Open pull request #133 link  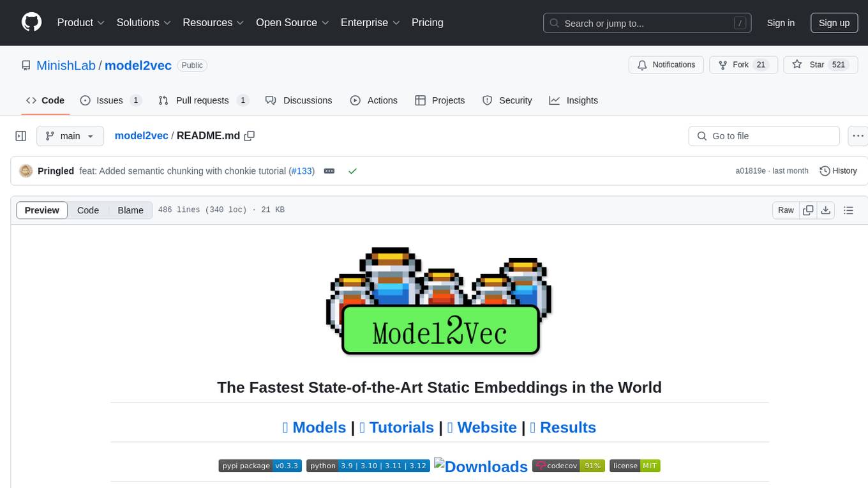301,171
